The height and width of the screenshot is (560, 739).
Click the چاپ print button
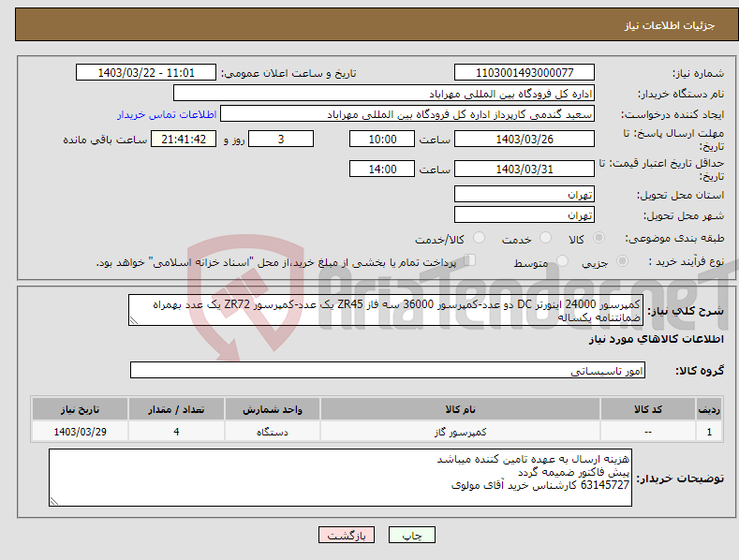pos(412,535)
